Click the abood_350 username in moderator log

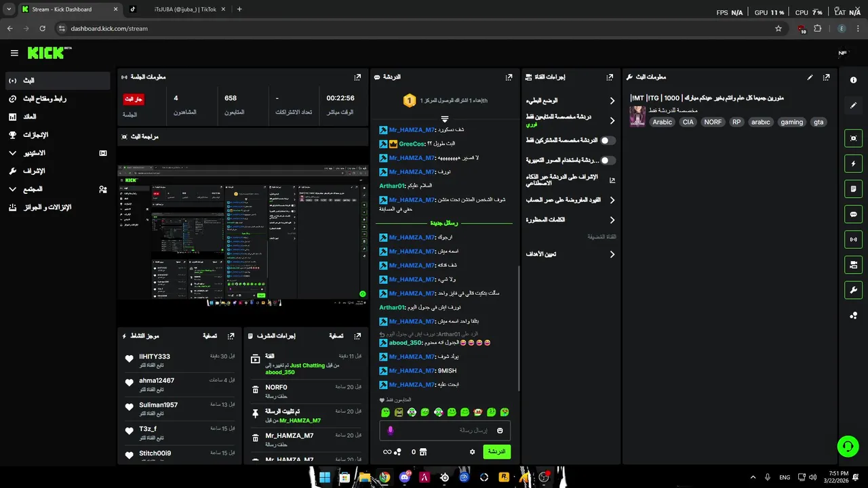(280, 372)
